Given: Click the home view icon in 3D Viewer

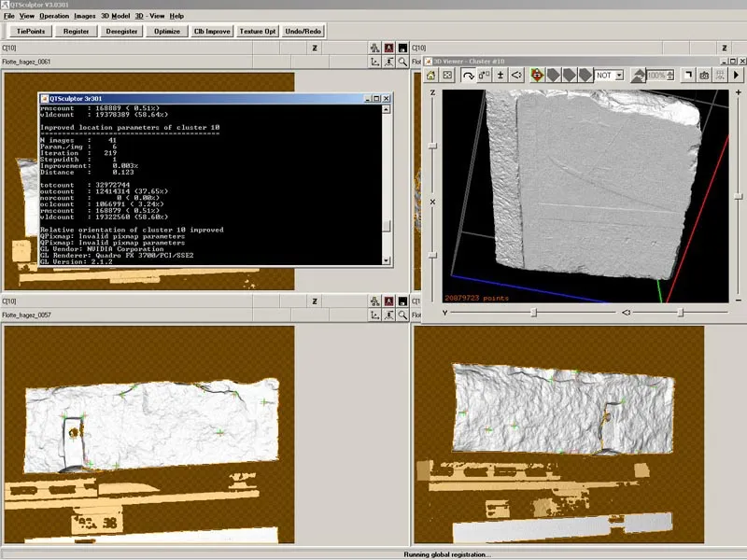Looking at the screenshot, I should tap(431, 76).
